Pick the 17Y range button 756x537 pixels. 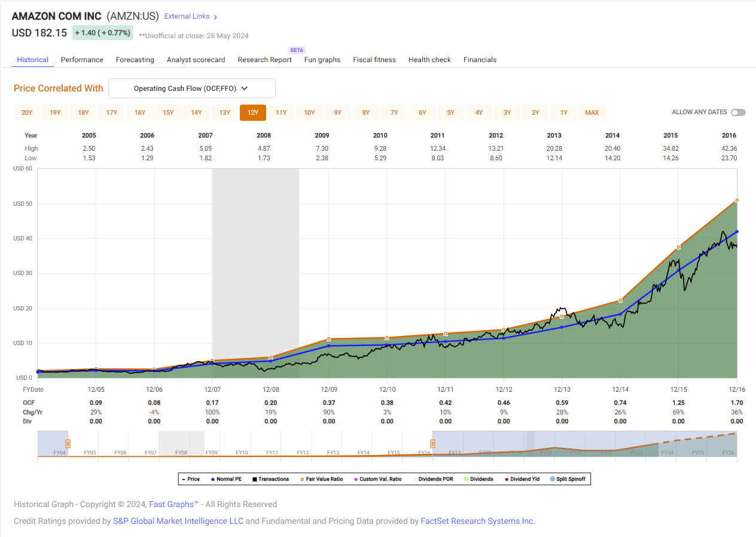click(x=112, y=112)
